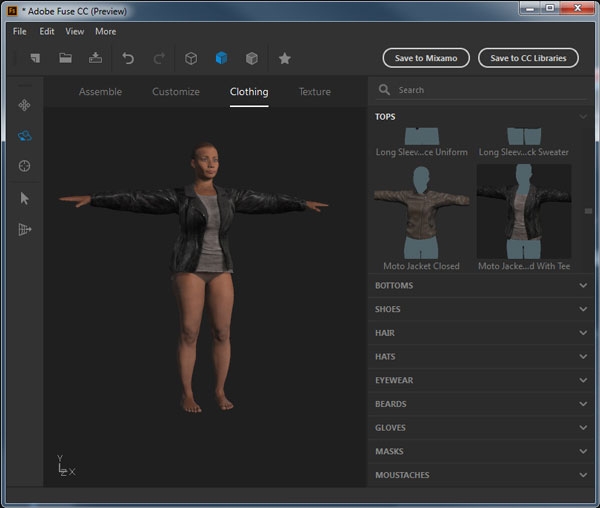The width and height of the screenshot is (600, 508).
Task: Click the center target tool in sidebar
Action: pyautogui.click(x=24, y=166)
